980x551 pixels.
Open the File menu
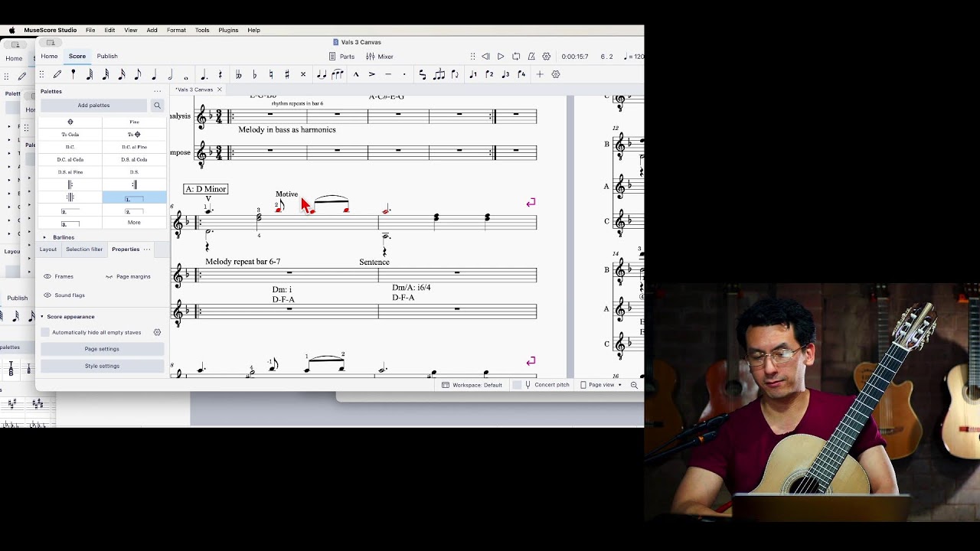click(x=90, y=30)
